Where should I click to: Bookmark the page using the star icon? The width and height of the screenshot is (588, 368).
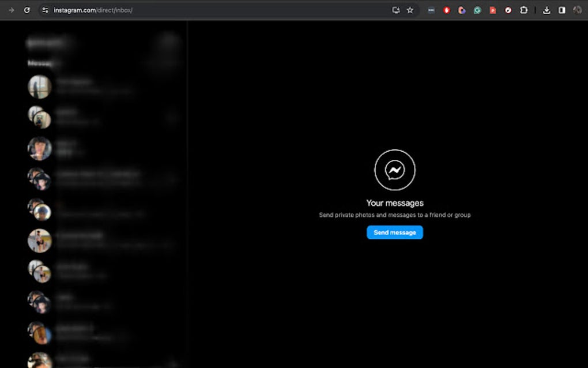click(409, 10)
